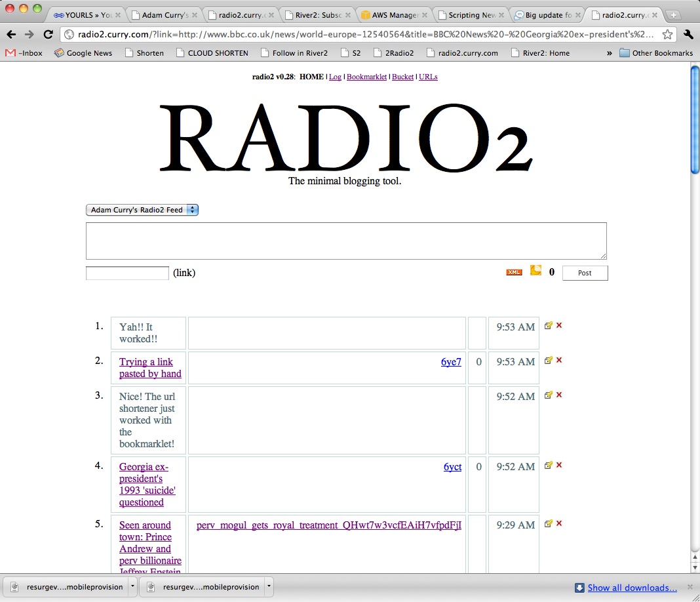Edit the 'Trying a link pasted by hand' post
The image size is (700, 602).
click(x=548, y=361)
